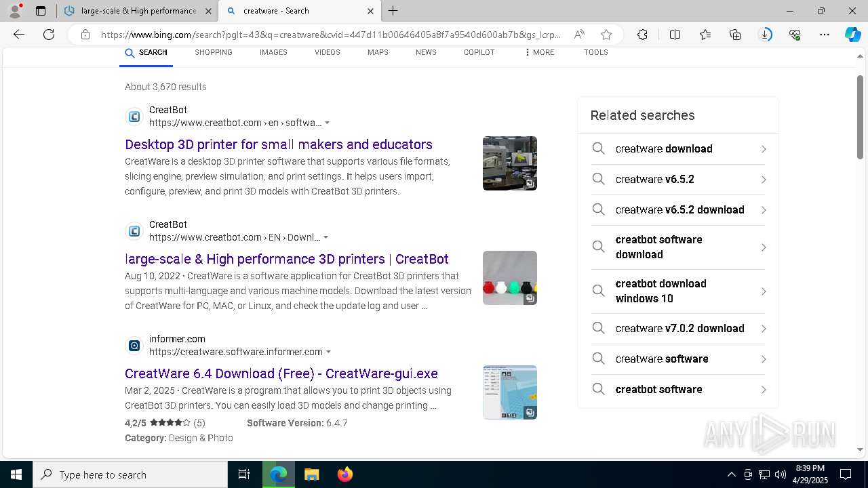Click the browser address bar URL

tap(331, 35)
